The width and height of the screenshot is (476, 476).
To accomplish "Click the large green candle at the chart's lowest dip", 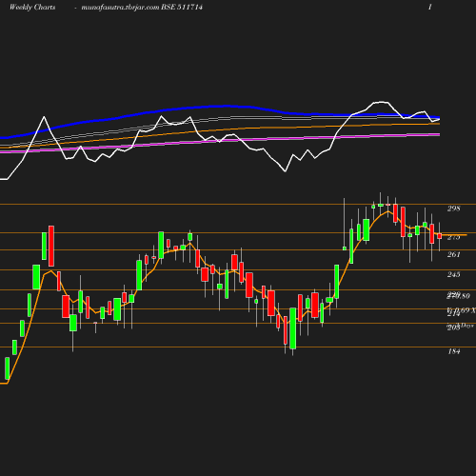I will pyautogui.click(x=292, y=328).
